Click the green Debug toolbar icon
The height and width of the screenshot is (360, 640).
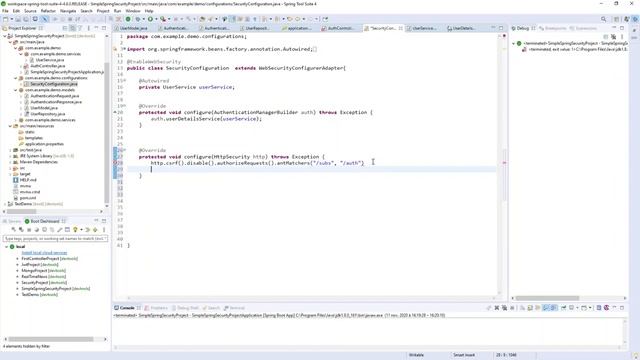pyautogui.click(x=139, y=19)
